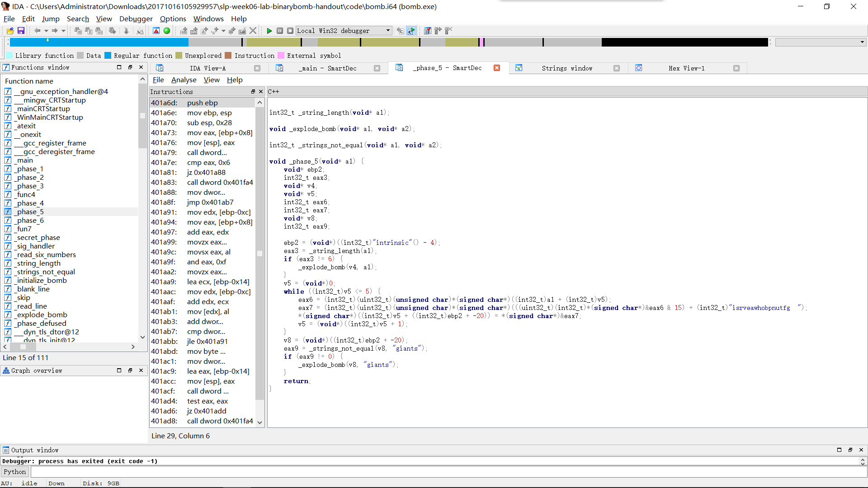
Task: Open the Analyse menu in SmartDec
Action: 184,80
